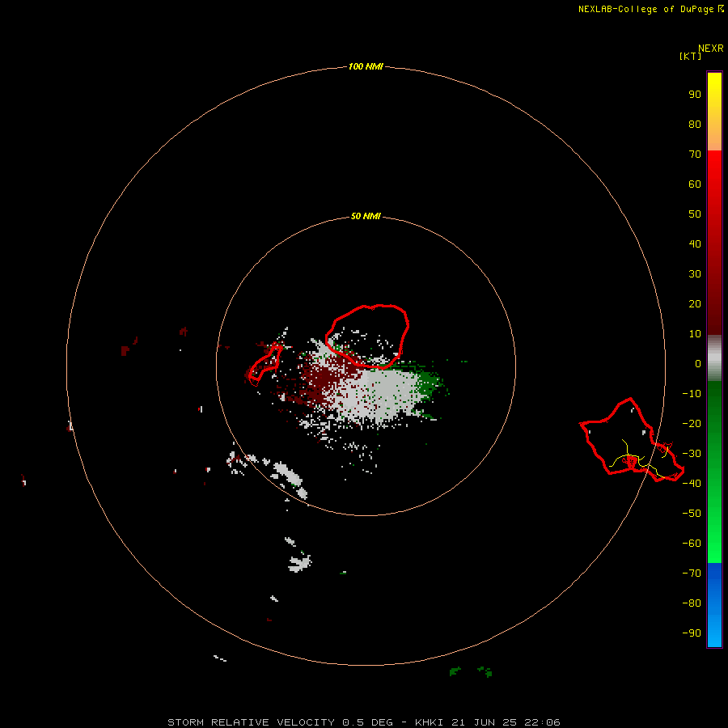Viewport: 728px width, 728px height.
Task: Click the -80 label on the velocity scale
Action: pyautogui.click(x=692, y=603)
